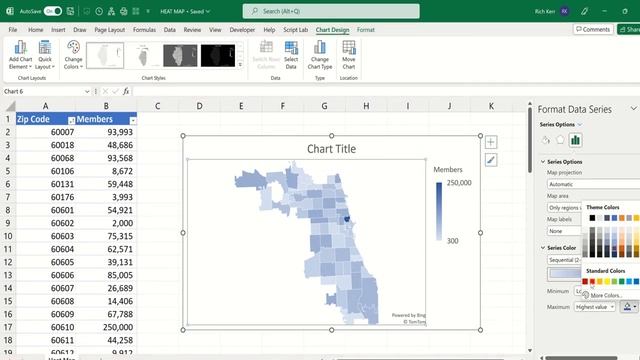Screen dimensions: 640x360
Task: Open the Comments pane
Action: 593,29
